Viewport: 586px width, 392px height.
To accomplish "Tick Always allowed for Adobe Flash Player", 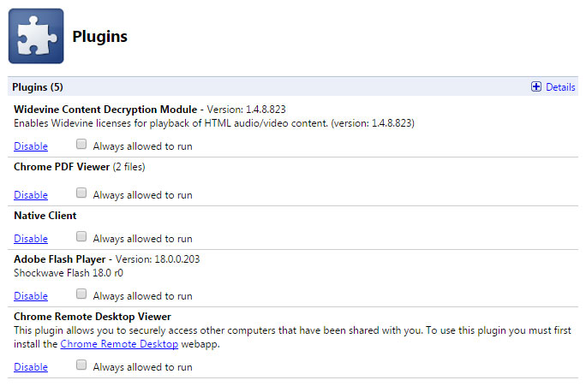I will [x=81, y=294].
